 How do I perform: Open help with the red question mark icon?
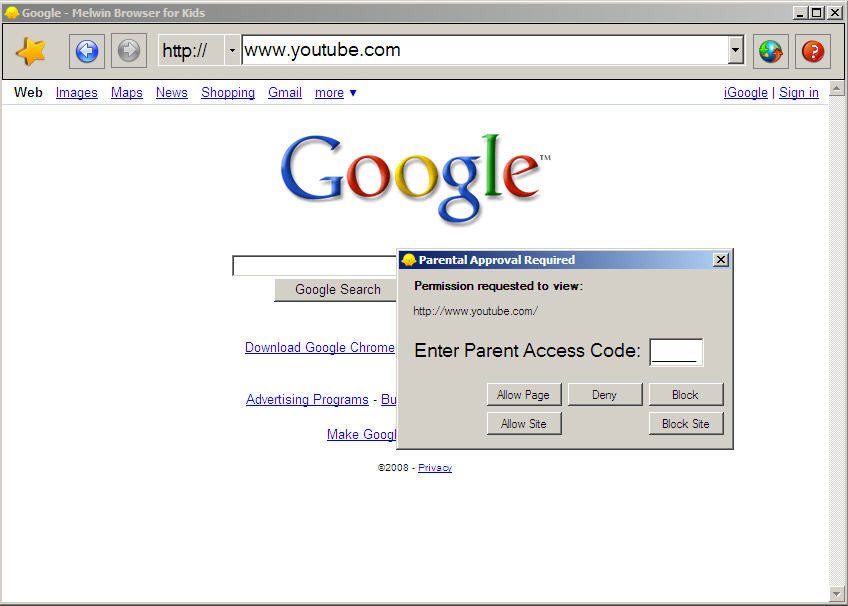pos(813,51)
